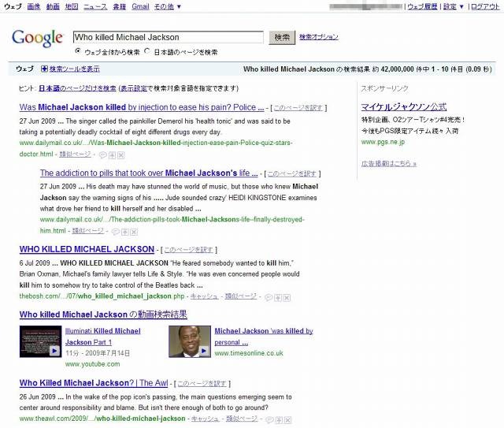Open 検索オプション advanced search link
Viewport: 504px width, 428px height.
[318, 37]
